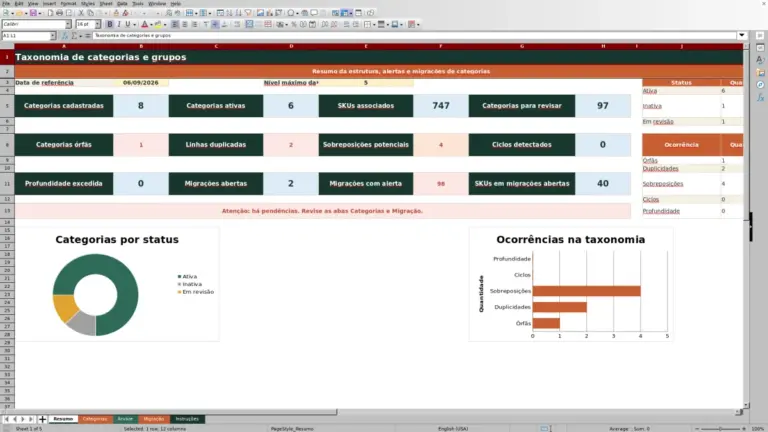
Task: Click the Sobreposições link in Ocorrência table
Action: coord(663,184)
